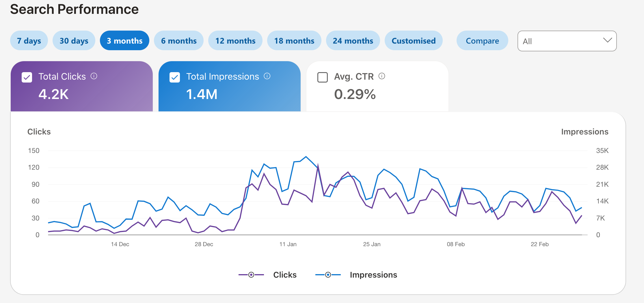Click the Clicks legend marker icon

(251, 275)
